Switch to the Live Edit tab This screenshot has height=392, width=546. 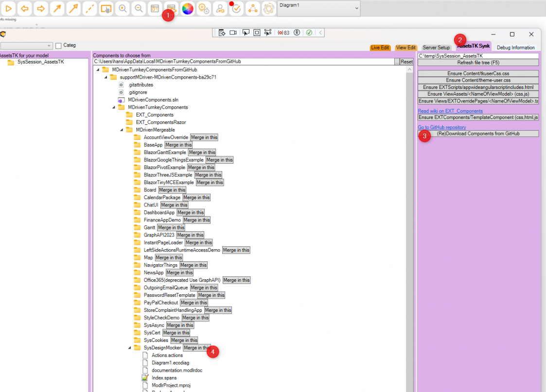(x=380, y=48)
